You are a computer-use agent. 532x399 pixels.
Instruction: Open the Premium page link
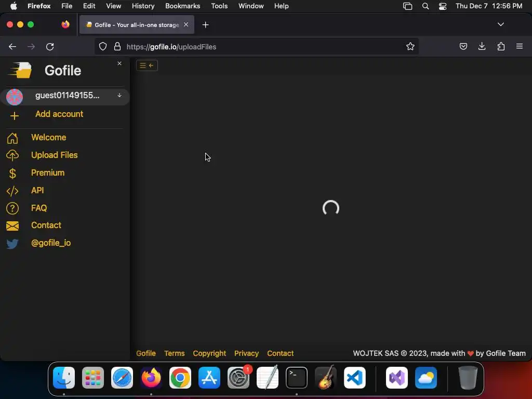(48, 172)
